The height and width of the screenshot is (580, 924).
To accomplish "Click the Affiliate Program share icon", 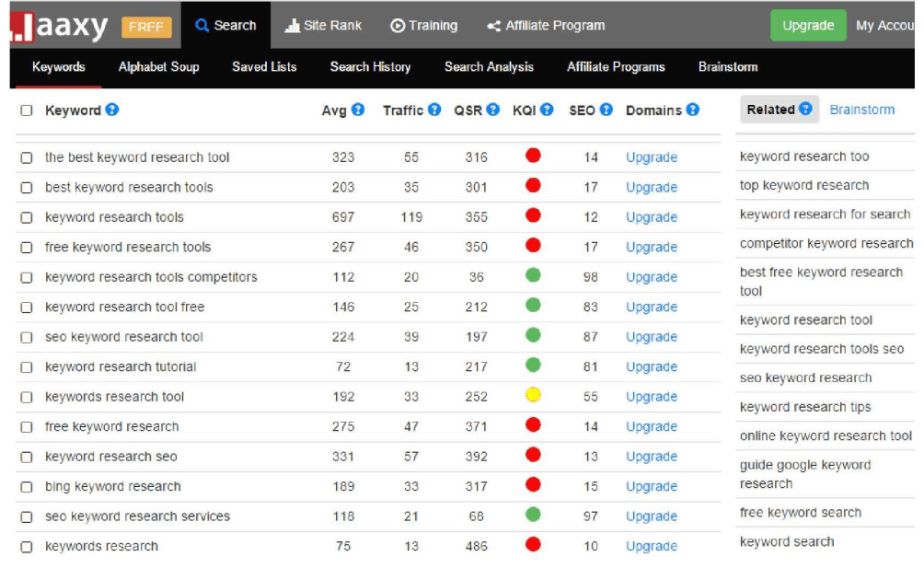I will (x=494, y=26).
